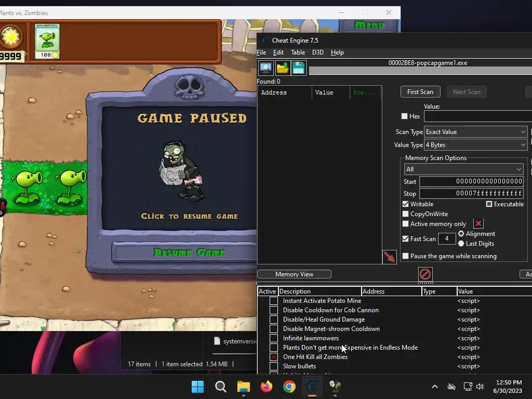Activate Instant Activate Potato Mine script

(x=273, y=301)
